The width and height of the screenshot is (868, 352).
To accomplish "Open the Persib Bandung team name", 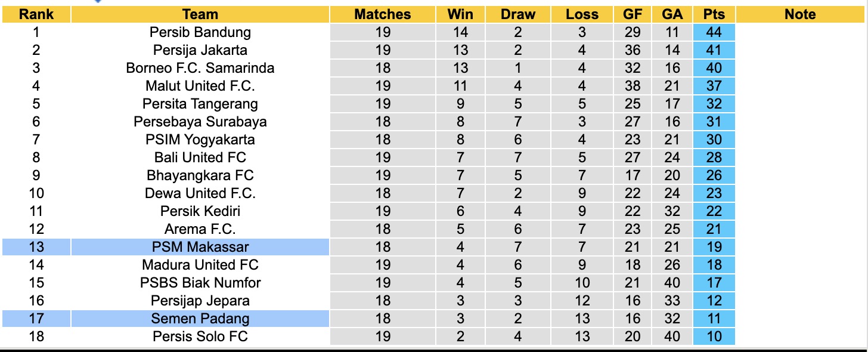I will [200, 32].
